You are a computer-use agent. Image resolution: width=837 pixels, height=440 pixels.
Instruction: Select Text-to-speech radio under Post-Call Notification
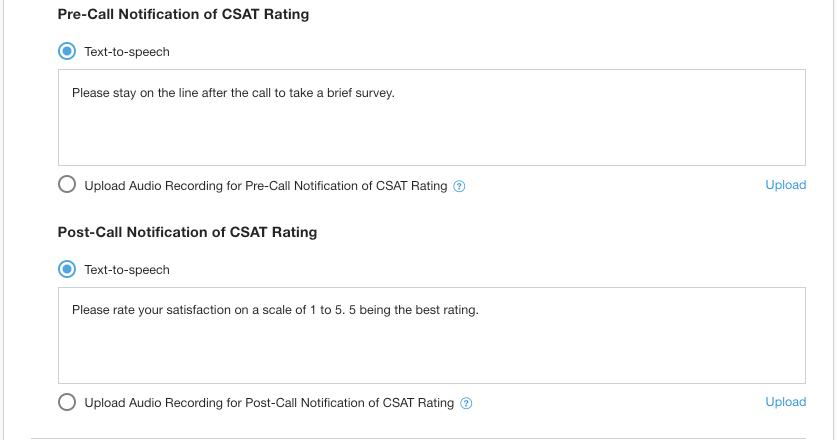[67, 269]
